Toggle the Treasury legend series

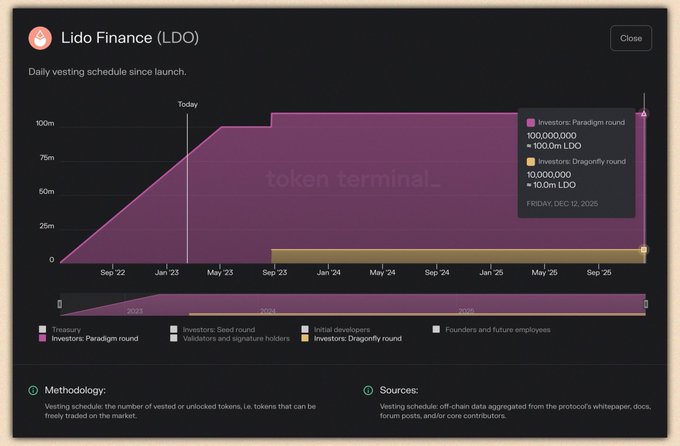[42, 329]
